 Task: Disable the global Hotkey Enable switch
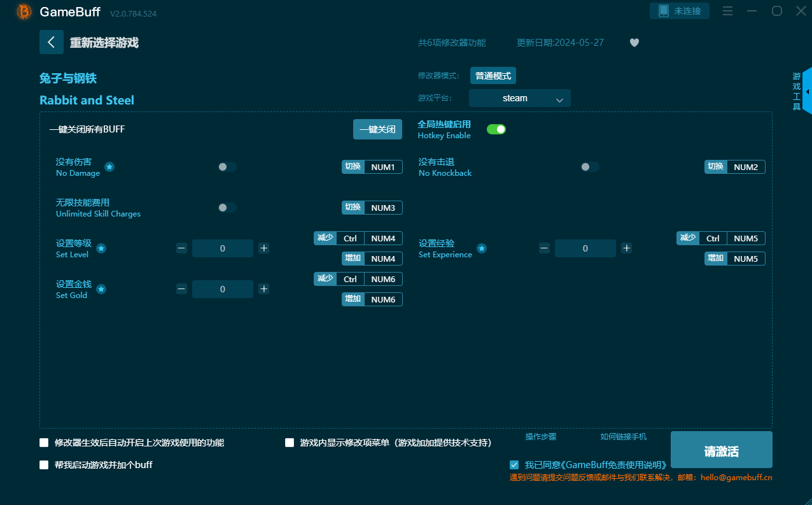pyautogui.click(x=496, y=129)
